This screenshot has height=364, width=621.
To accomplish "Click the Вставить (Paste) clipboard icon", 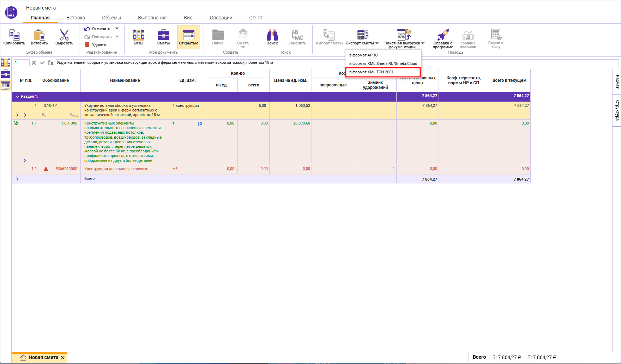I will (39, 35).
